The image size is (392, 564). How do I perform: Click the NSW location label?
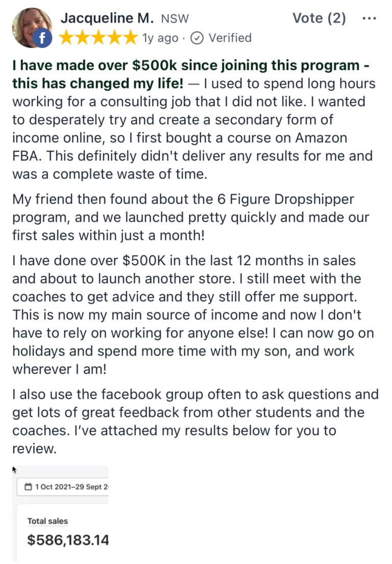point(175,19)
